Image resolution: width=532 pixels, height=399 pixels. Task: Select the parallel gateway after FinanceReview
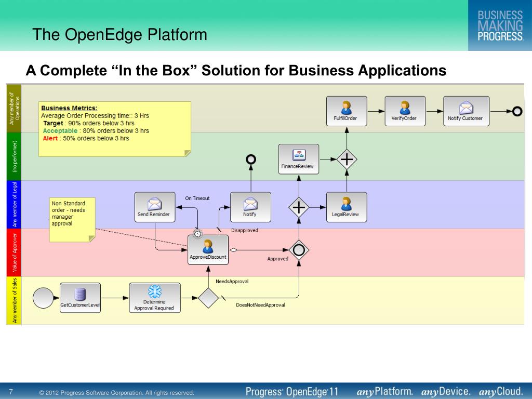[x=347, y=159]
